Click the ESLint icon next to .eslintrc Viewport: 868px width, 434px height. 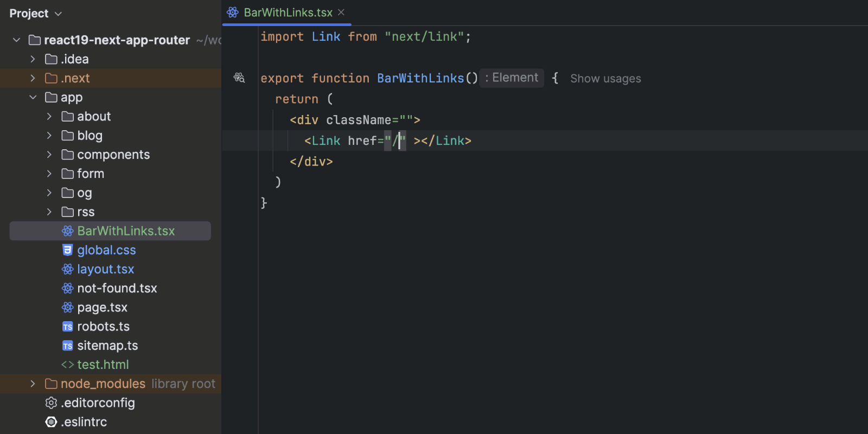(51, 422)
